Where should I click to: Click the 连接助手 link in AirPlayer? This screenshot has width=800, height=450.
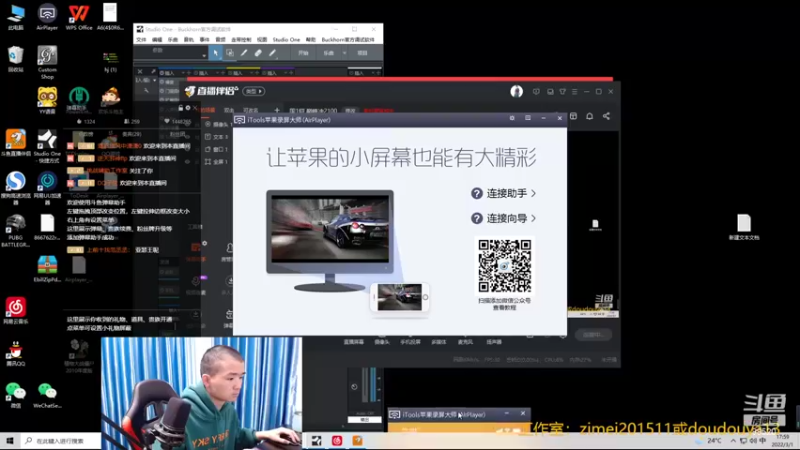503,193
